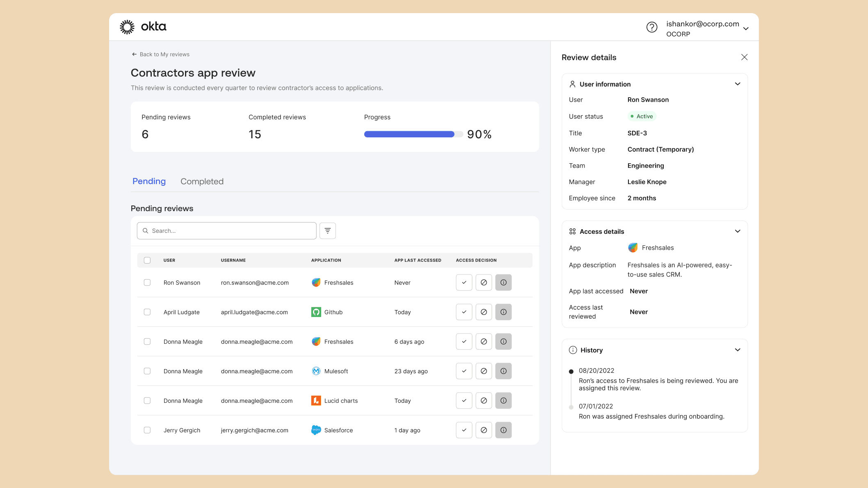Switch to the Completed tab

[202, 181]
